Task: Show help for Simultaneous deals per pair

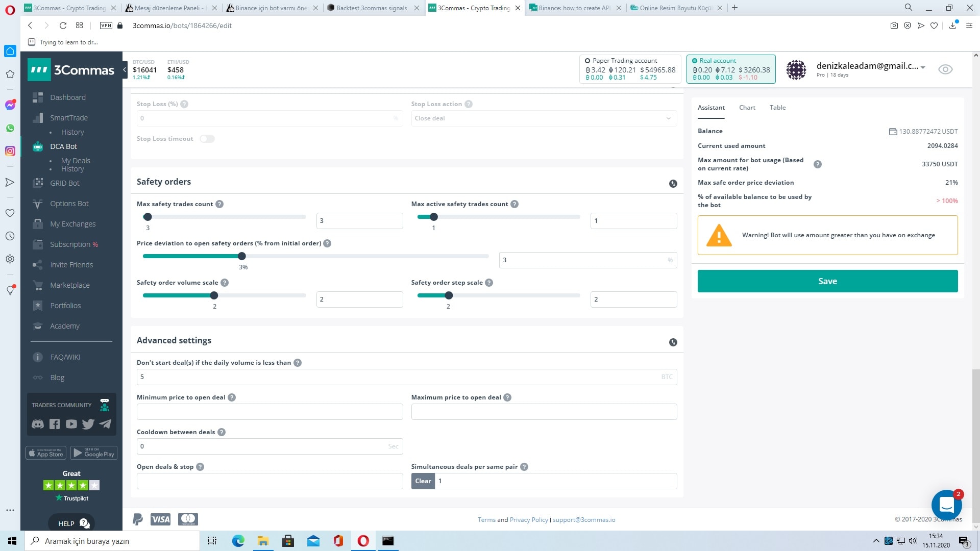Action: 524,467
